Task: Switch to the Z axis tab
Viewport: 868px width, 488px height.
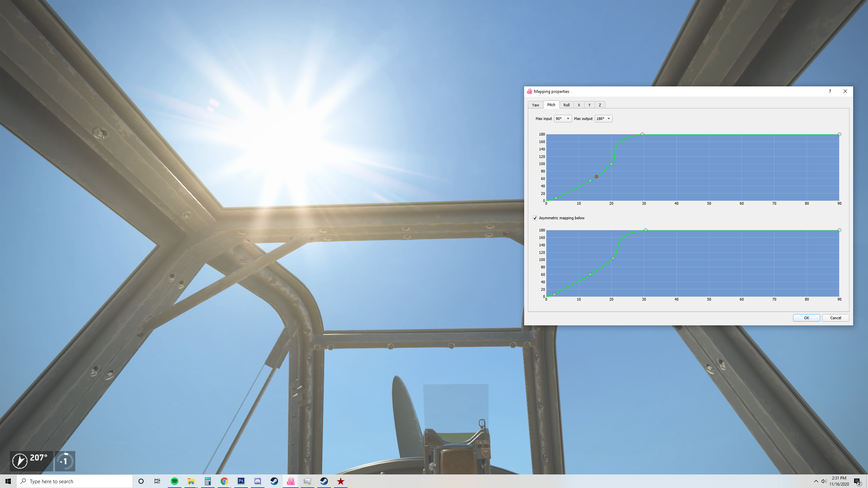Action: (x=600, y=105)
